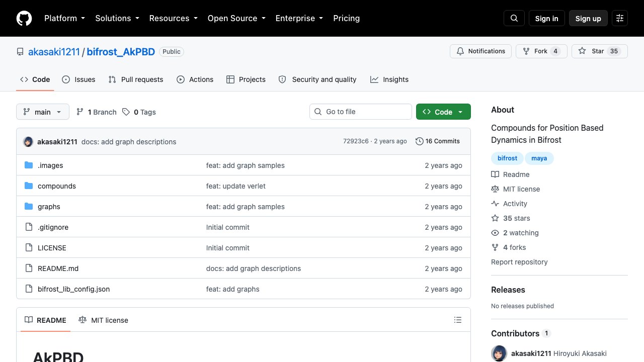Click the repository icon beside akasaki1211

20,52
